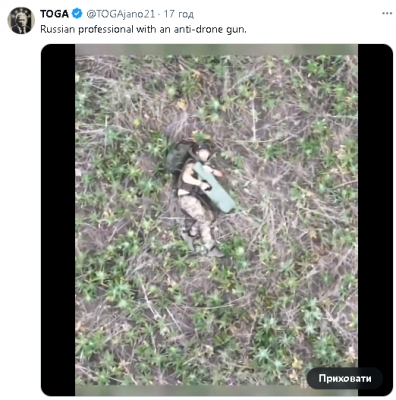Open the three-dot more options menu
The height and width of the screenshot is (400, 396).
pyautogui.click(x=387, y=14)
